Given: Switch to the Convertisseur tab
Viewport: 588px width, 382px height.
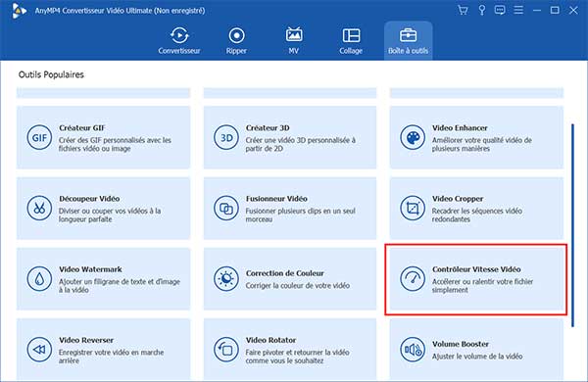Looking at the screenshot, I should click(179, 40).
